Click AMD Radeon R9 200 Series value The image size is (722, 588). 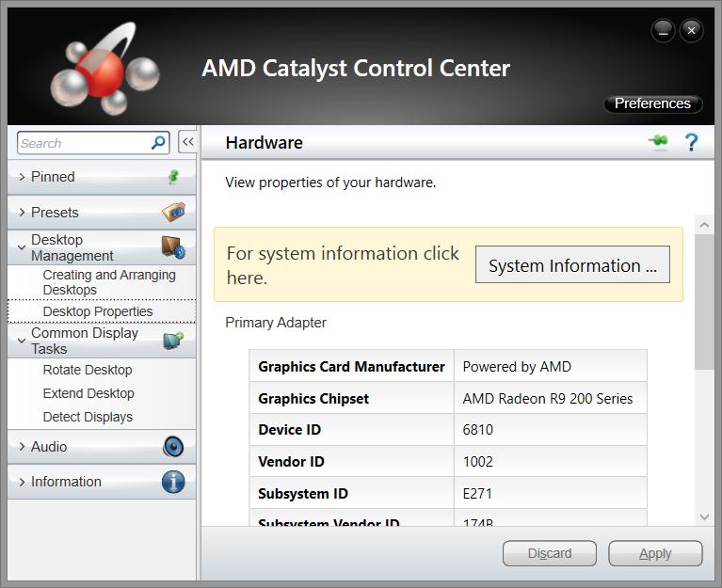(x=548, y=399)
